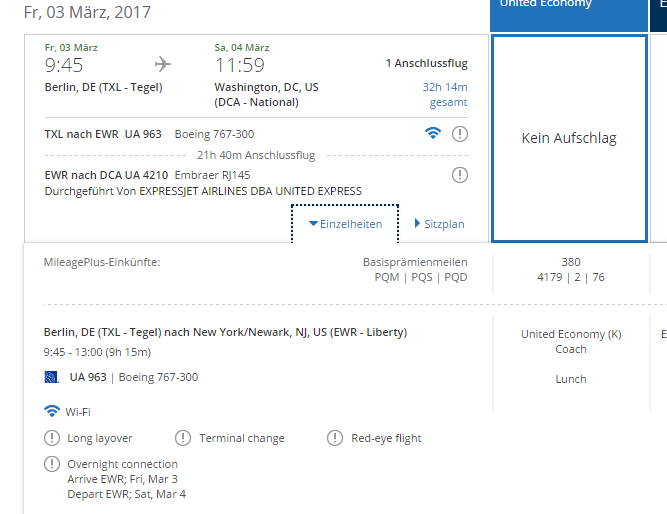
Task: Click United Economy (K) fare class text
Action: coord(571,334)
